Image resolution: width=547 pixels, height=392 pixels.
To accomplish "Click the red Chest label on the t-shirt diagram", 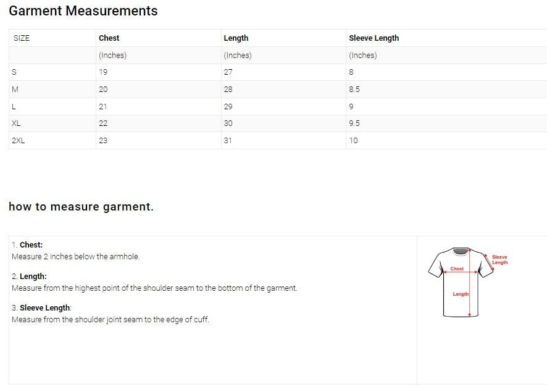I will point(457,269).
